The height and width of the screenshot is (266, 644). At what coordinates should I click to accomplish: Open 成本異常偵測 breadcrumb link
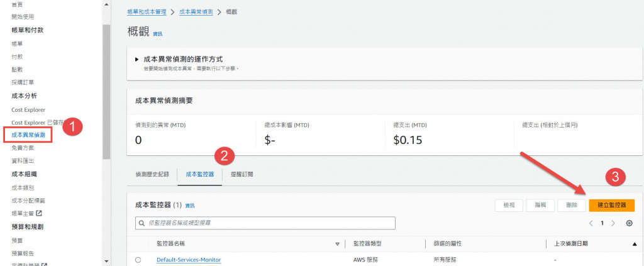coord(196,12)
